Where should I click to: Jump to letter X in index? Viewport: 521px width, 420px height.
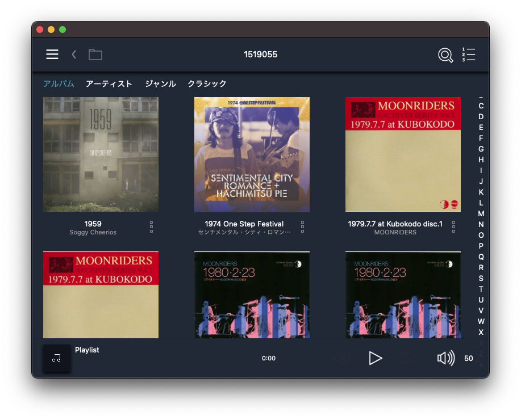(481, 333)
